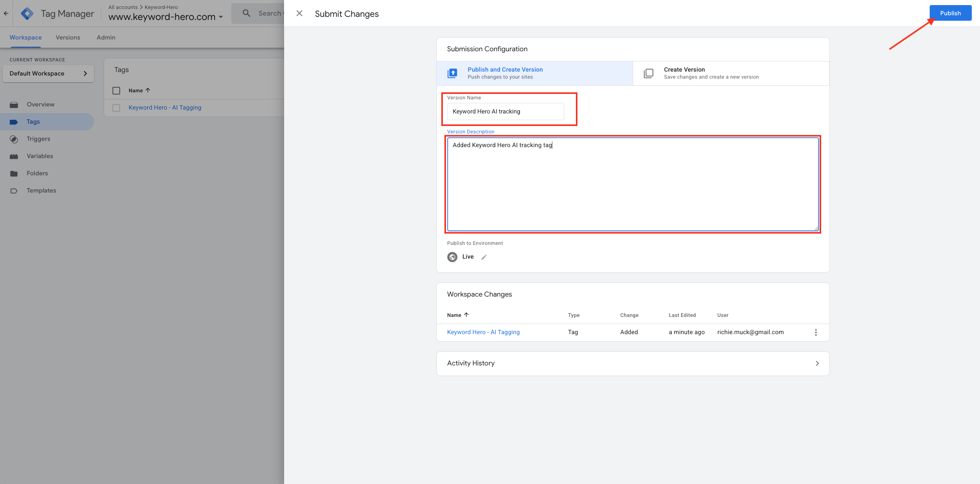Switch to the Workspace tab
The width and height of the screenshot is (980, 484).
tap(26, 38)
